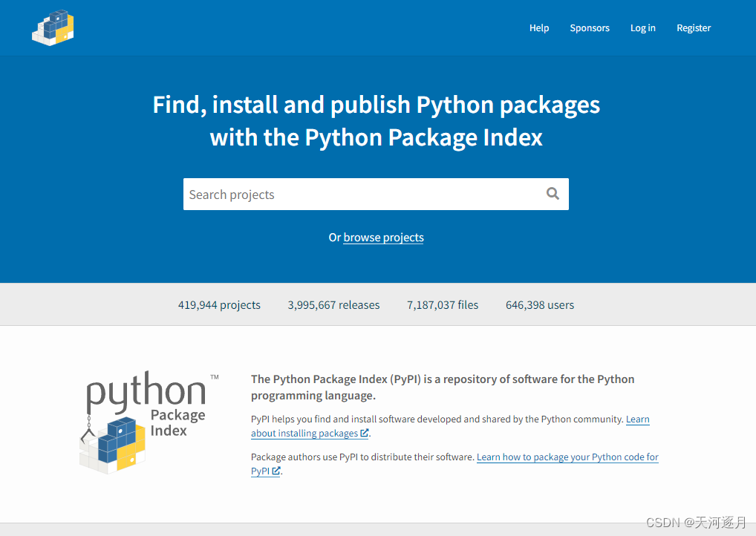Click the external-link icon after "installing packages"
The width and height of the screenshot is (756, 536).
tap(363, 433)
